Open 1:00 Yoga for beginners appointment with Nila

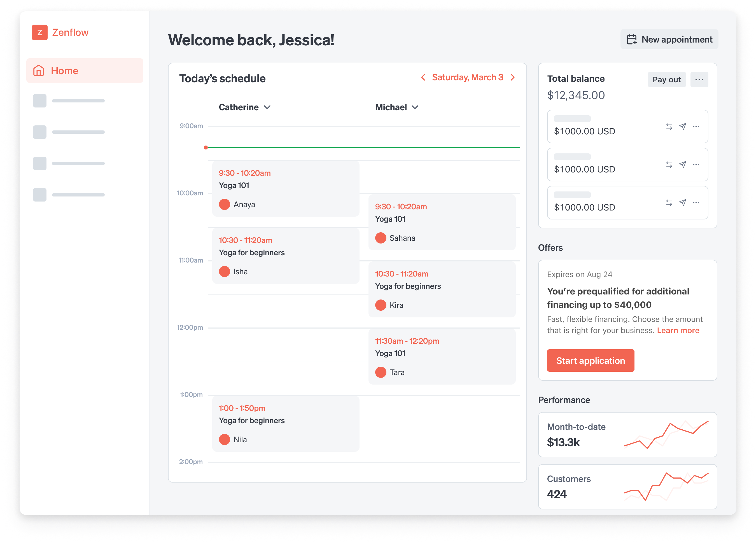(286, 424)
